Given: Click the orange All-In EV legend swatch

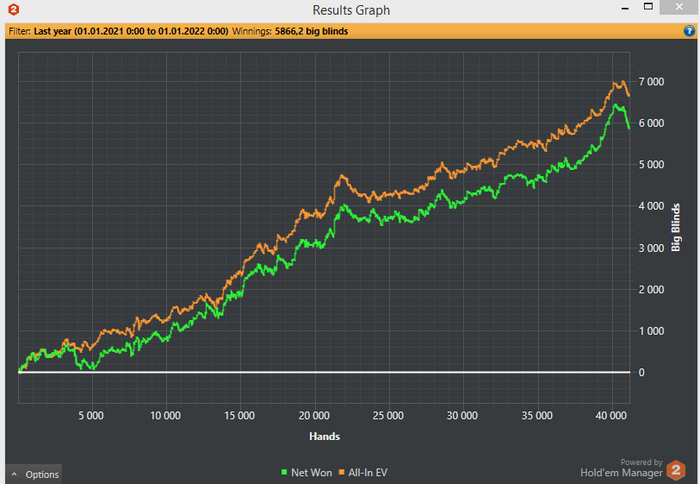Looking at the screenshot, I should (342, 472).
